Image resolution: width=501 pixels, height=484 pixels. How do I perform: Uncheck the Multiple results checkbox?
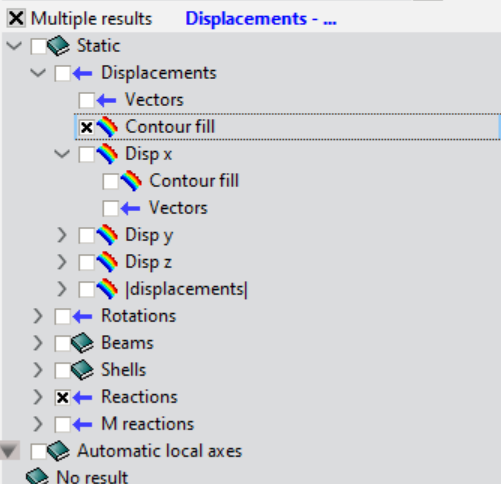[16, 18]
